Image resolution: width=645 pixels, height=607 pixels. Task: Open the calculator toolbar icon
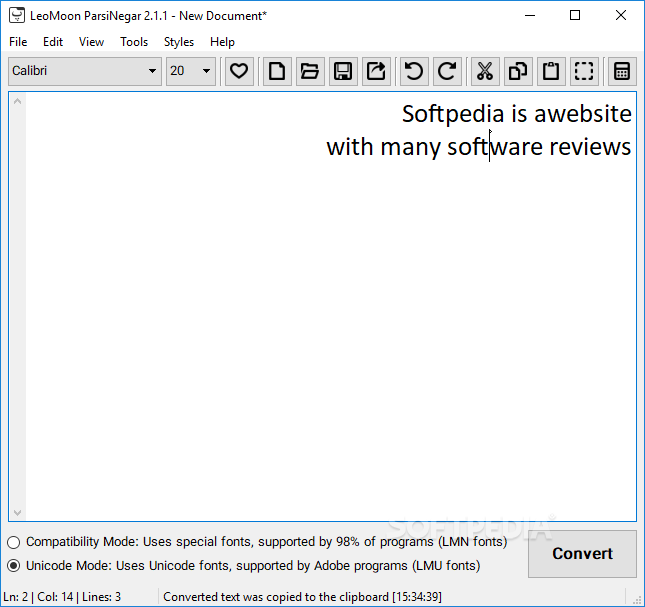[622, 71]
